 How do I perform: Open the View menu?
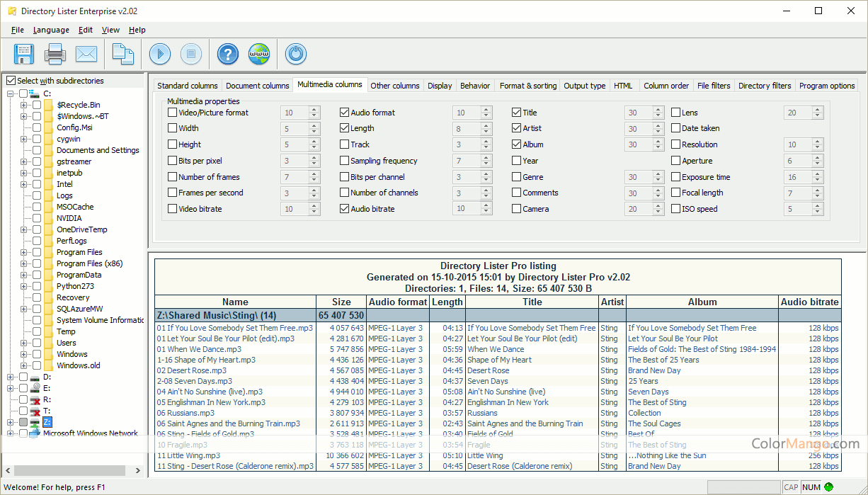click(x=110, y=30)
